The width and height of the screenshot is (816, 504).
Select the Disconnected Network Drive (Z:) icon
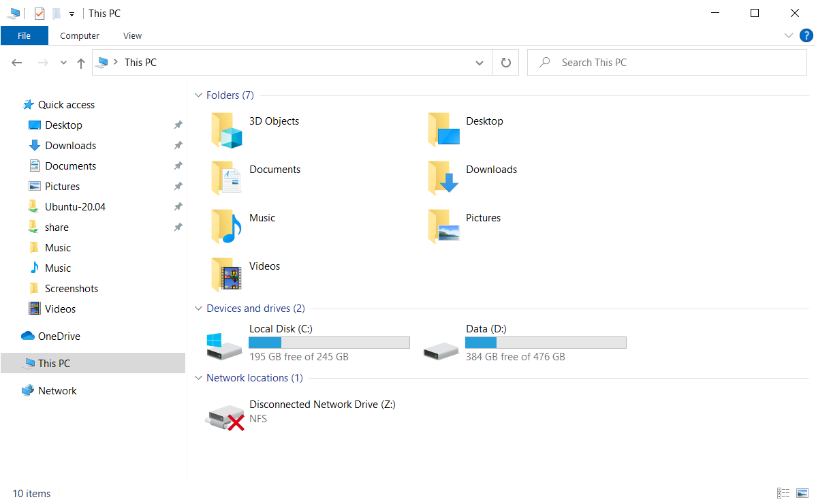(x=225, y=418)
